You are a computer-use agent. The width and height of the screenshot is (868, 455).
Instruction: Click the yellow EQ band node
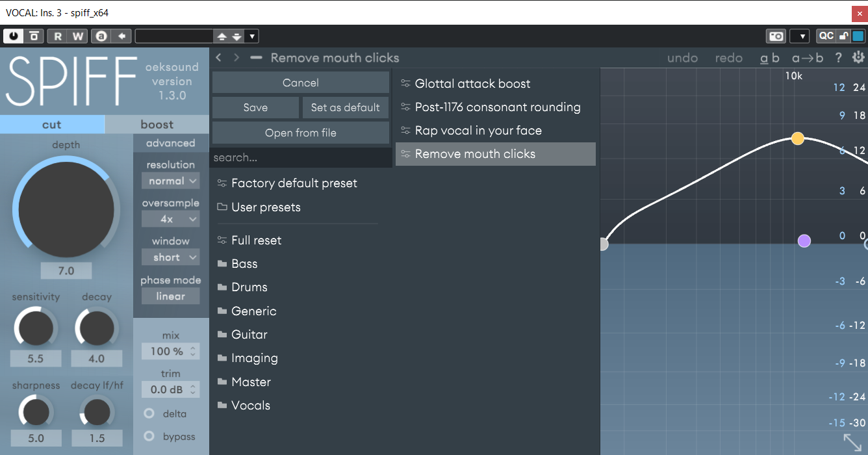(x=798, y=138)
